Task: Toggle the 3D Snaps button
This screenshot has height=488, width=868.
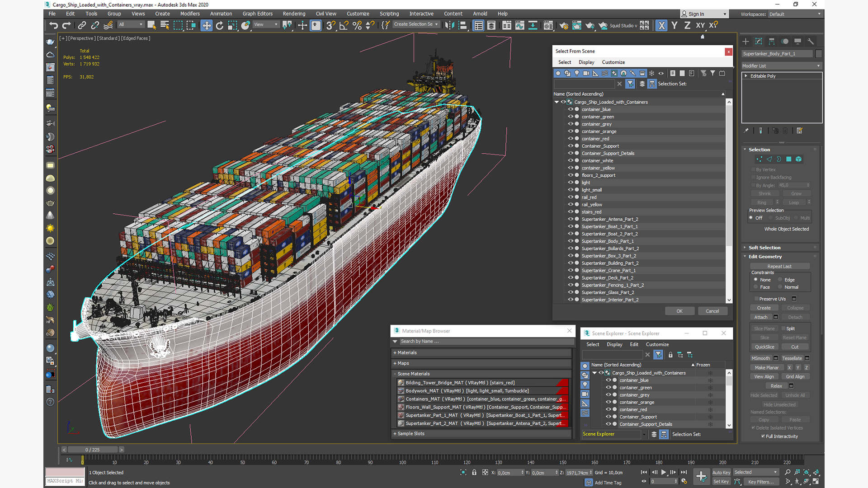Action: coord(331,25)
